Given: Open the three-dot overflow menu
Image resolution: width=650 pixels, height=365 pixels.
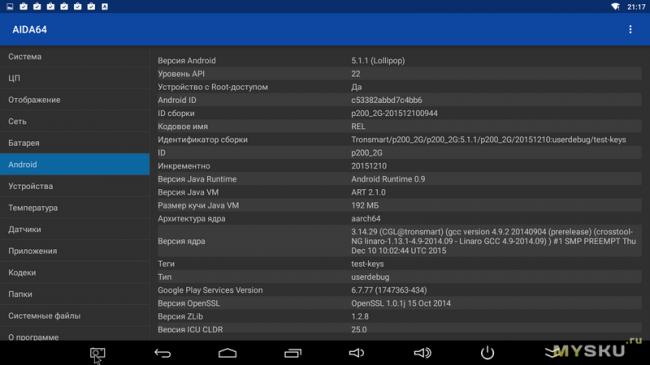Looking at the screenshot, I should pyautogui.click(x=630, y=29).
